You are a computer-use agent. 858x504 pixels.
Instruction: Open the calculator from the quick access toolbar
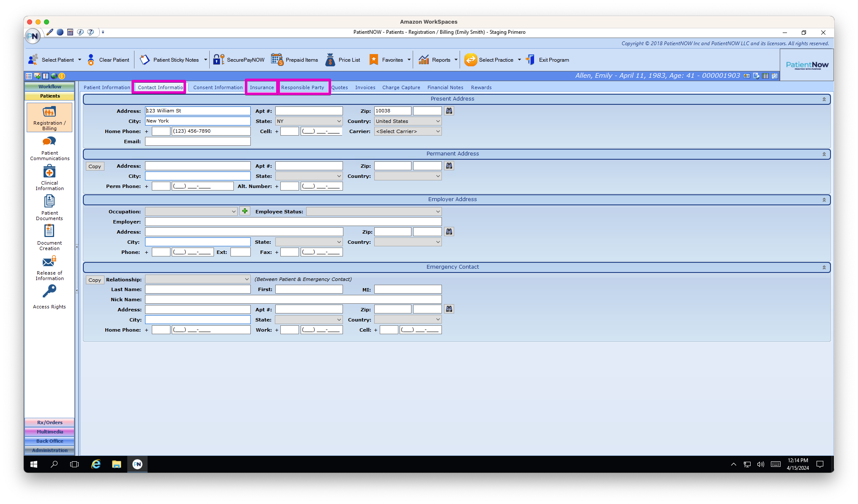pos(70,32)
